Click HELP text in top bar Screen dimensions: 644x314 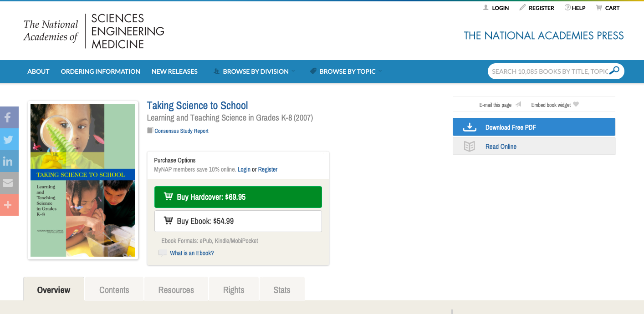(x=579, y=8)
